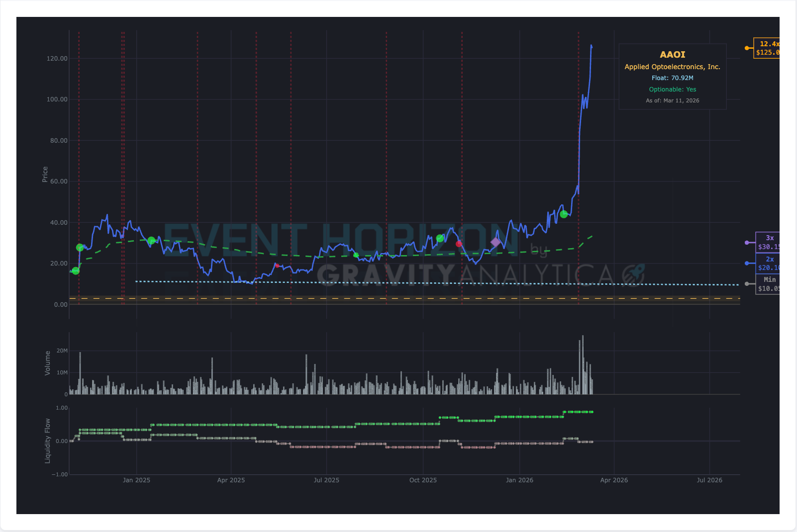Click the green circle marker in Oct 2025

click(x=440, y=239)
